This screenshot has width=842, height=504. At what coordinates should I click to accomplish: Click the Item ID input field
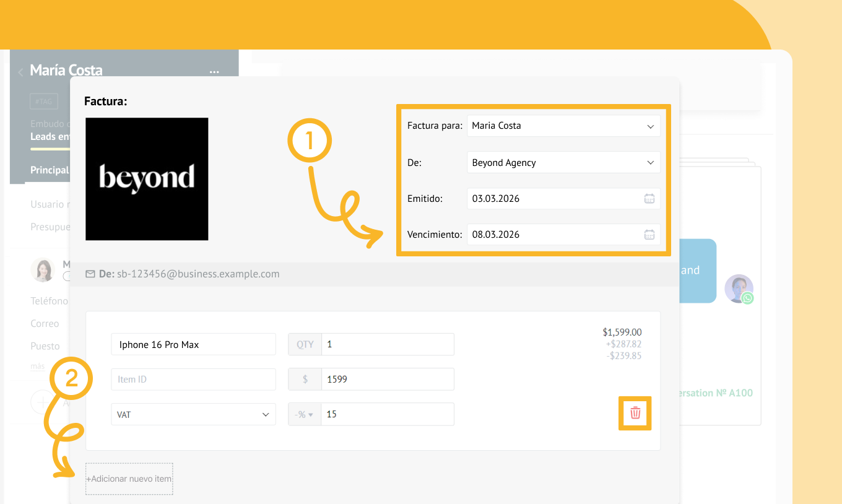193,379
